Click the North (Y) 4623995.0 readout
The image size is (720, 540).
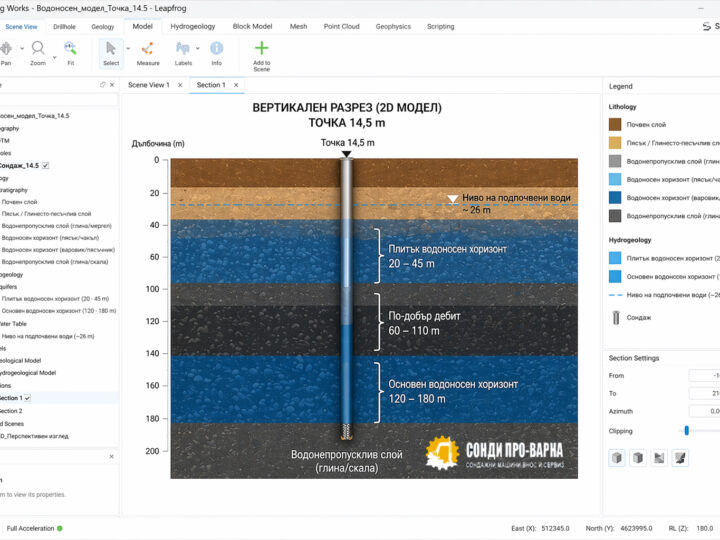coord(619,529)
